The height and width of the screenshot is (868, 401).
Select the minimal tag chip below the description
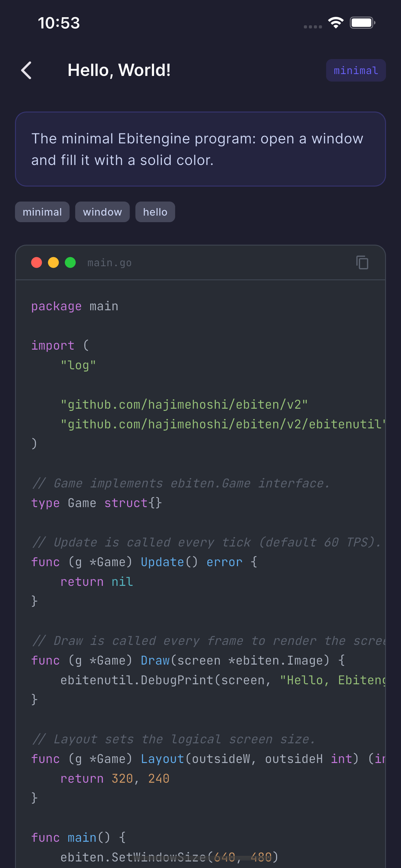[x=42, y=212]
